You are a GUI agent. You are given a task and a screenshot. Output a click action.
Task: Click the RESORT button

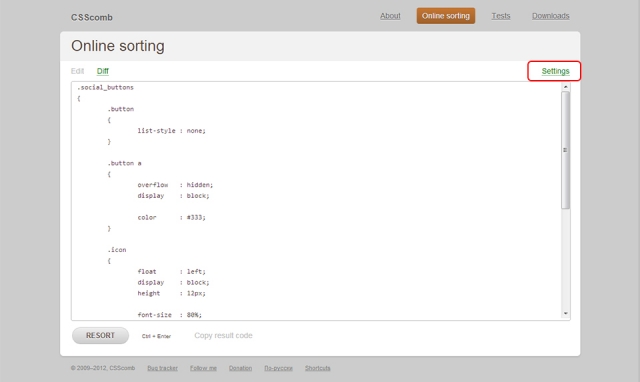click(100, 335)
